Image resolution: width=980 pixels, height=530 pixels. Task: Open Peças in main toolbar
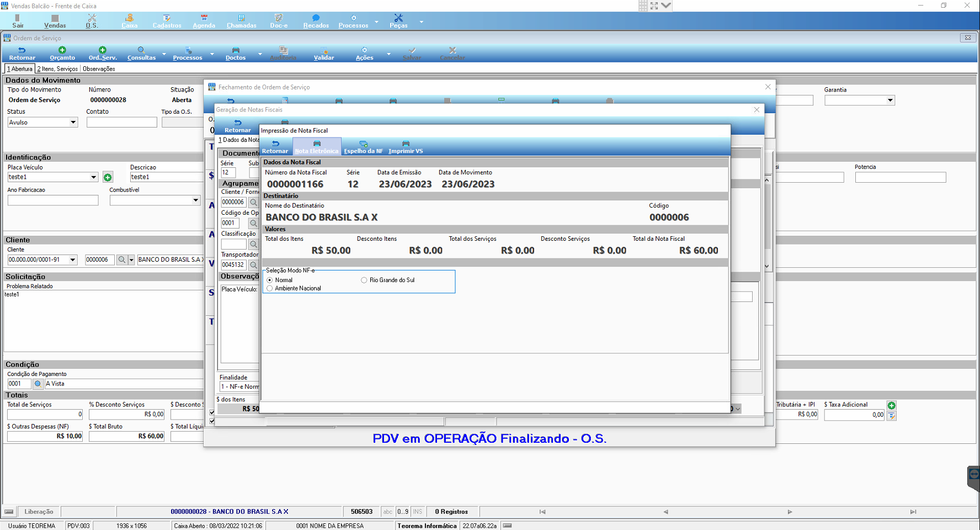pos(398,21)
